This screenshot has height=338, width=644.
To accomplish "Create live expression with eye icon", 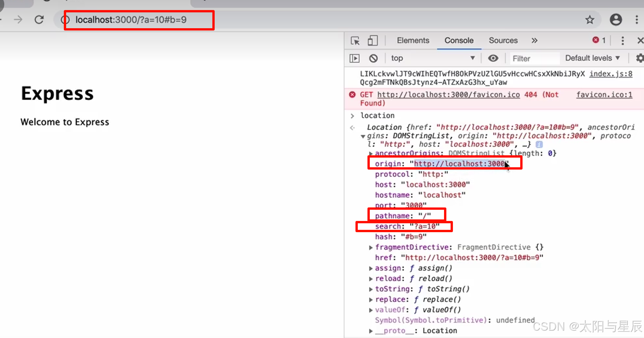I will point(493,58).
